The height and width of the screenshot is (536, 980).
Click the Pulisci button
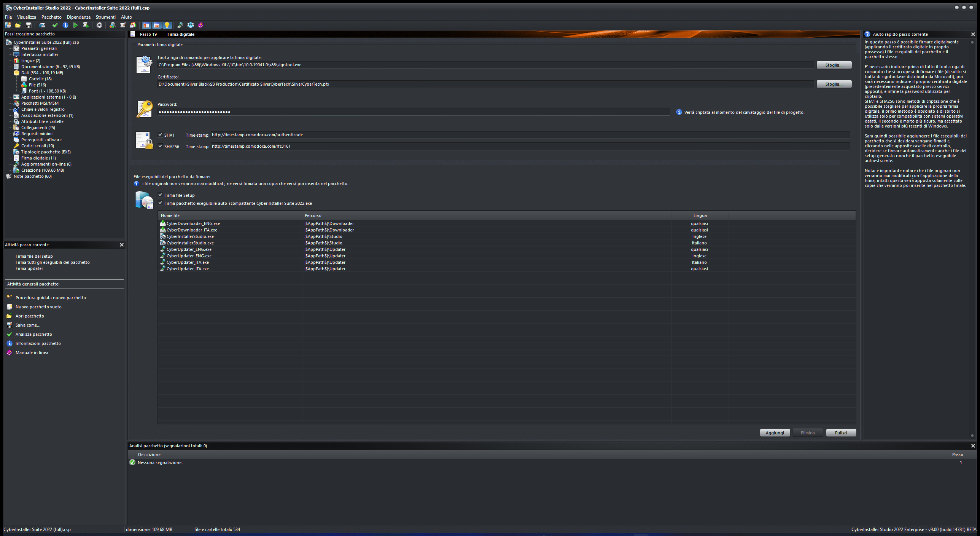pyautogui.click(x=841, y=433)
